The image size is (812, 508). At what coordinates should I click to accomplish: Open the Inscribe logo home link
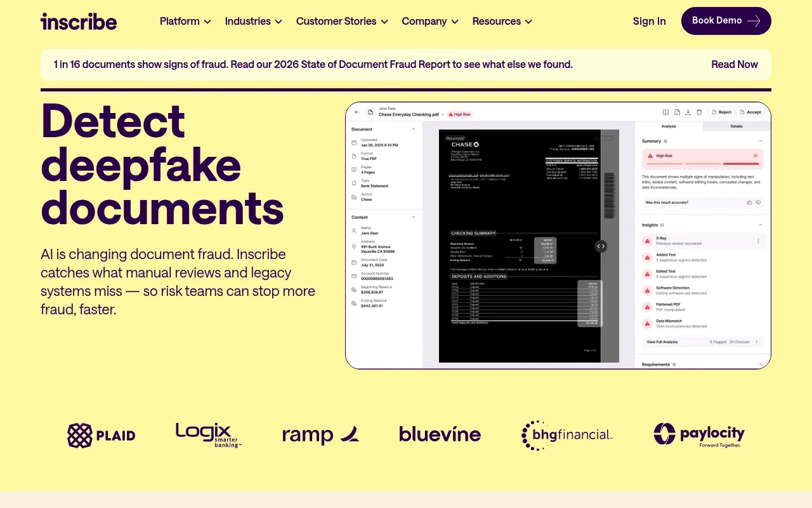(x=79, y=21)
